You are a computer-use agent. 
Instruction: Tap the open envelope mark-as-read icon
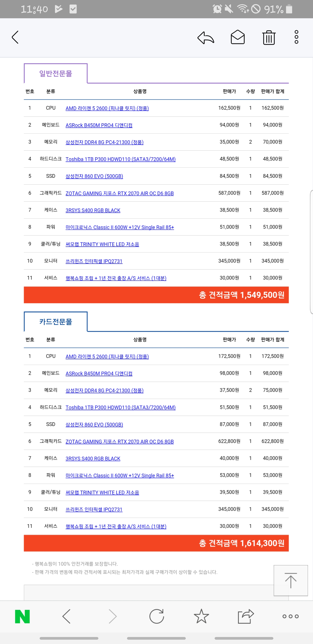coord(238,37)
